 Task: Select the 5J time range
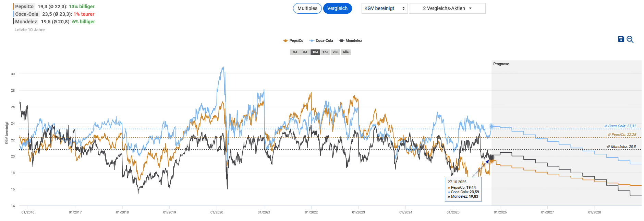coord(295,52)
